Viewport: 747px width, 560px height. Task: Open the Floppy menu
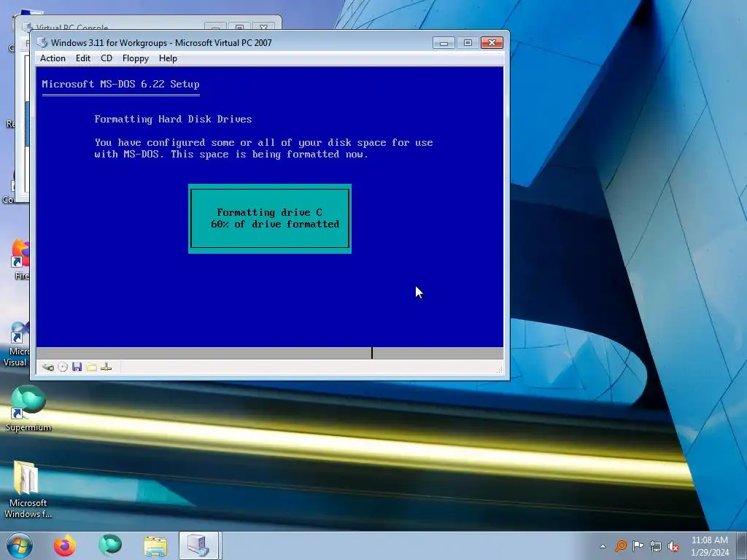tap(135, 58)
